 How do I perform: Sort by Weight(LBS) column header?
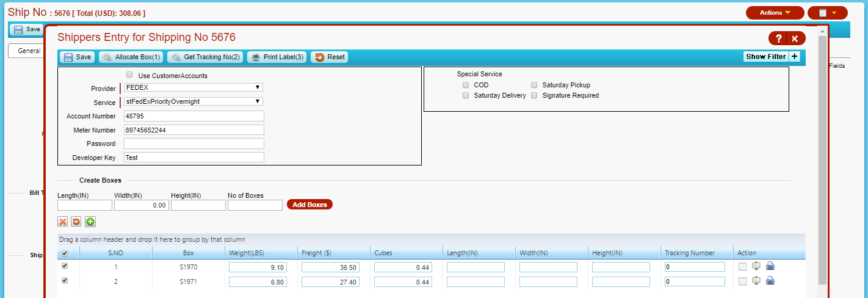click(x=261, y=253)
